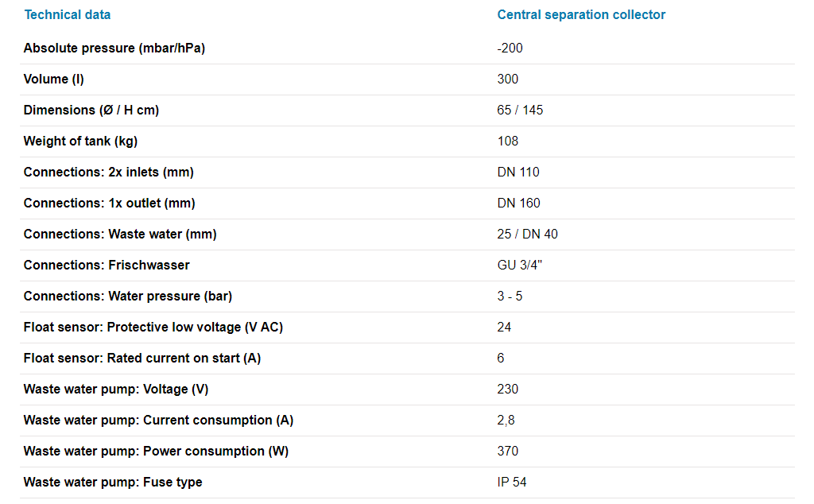Click the GU 3/4" value
The width and height of the screenshot is (814, 504).
coord(520,265)
